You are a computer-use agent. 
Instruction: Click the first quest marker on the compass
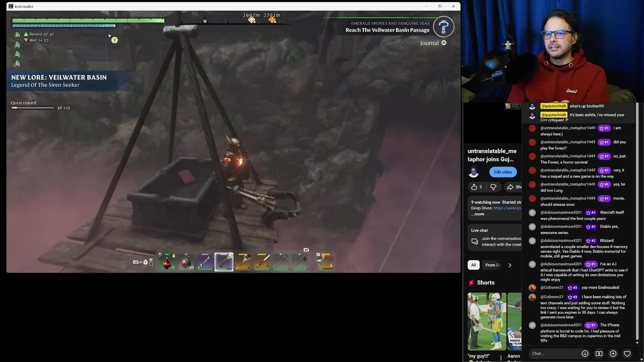pos(252,20)
